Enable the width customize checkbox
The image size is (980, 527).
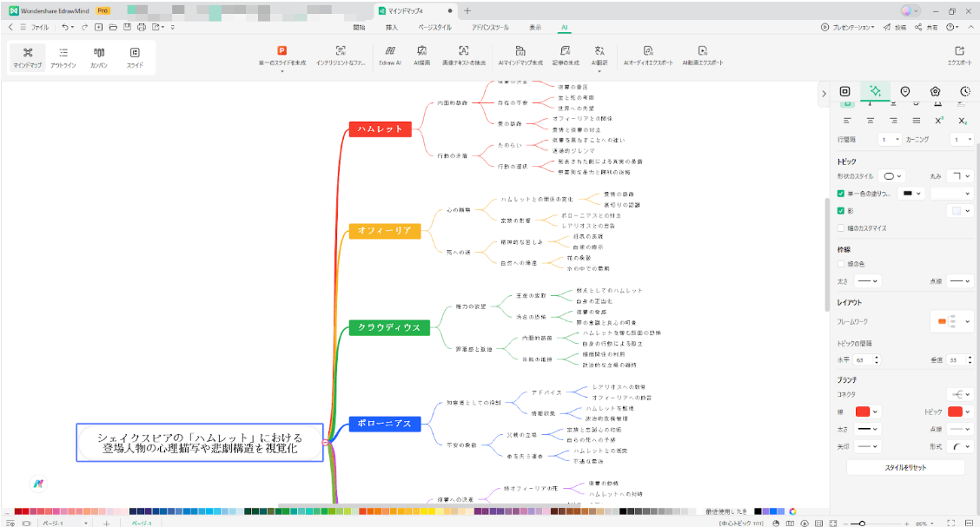(841, 228)
